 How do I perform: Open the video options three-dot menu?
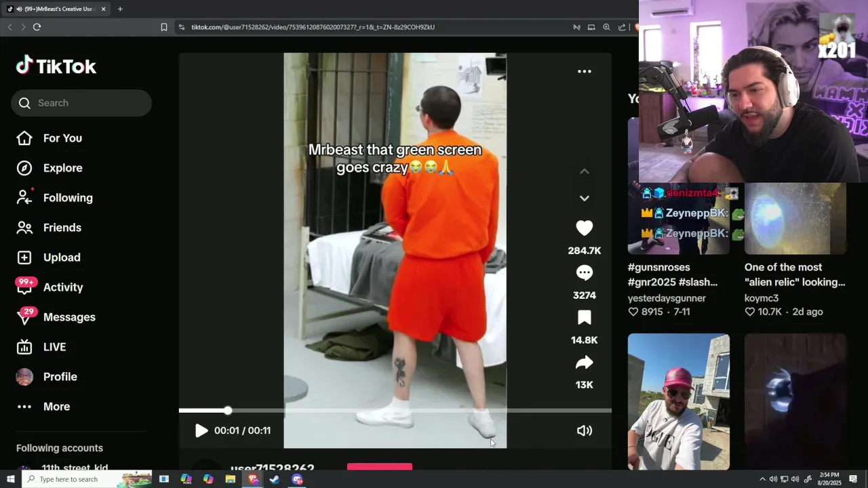click(x=584, y=71)
